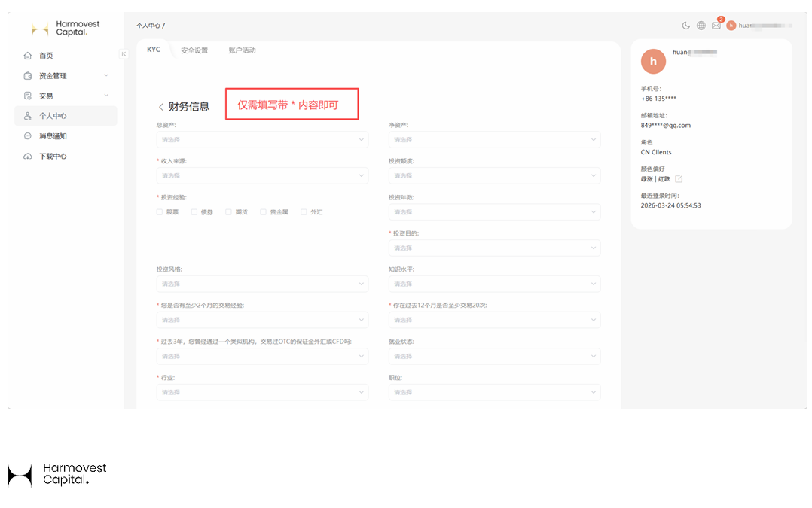
Task: Click the phone number +86 135****
Action: 658,99
